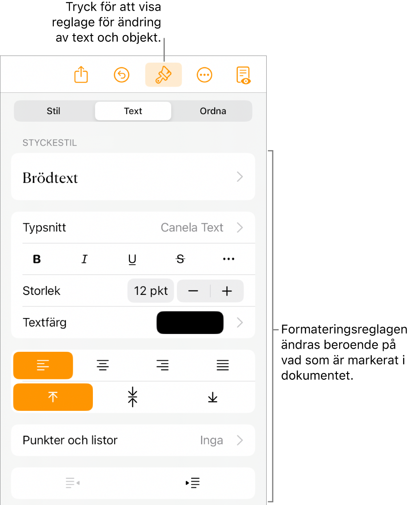Open the Punkter och listor settings
The image size is (420, 505).
pos(133,440)
